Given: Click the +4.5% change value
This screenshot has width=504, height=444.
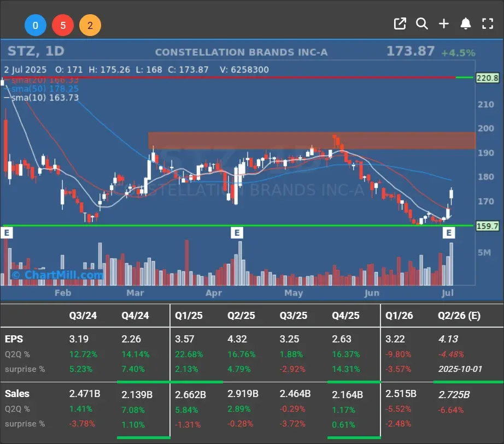Looking at the screenshot, I should [458, 53].
